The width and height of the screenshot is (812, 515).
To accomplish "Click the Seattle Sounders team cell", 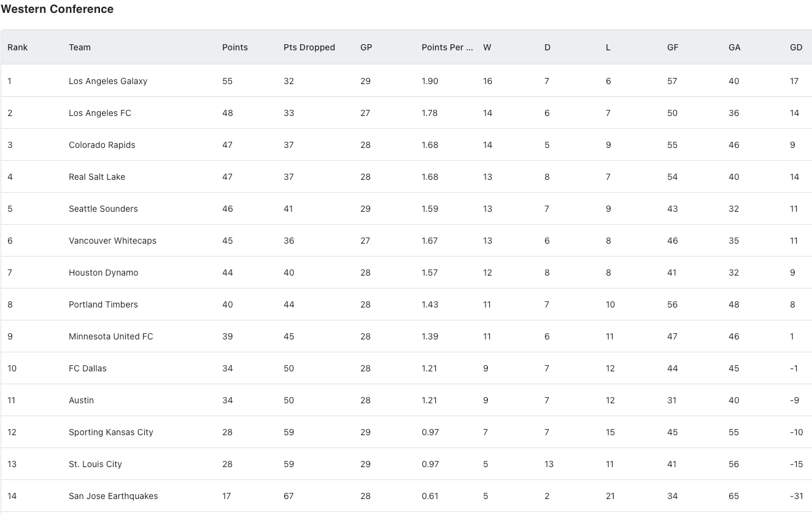I will [x=103, y=209].
